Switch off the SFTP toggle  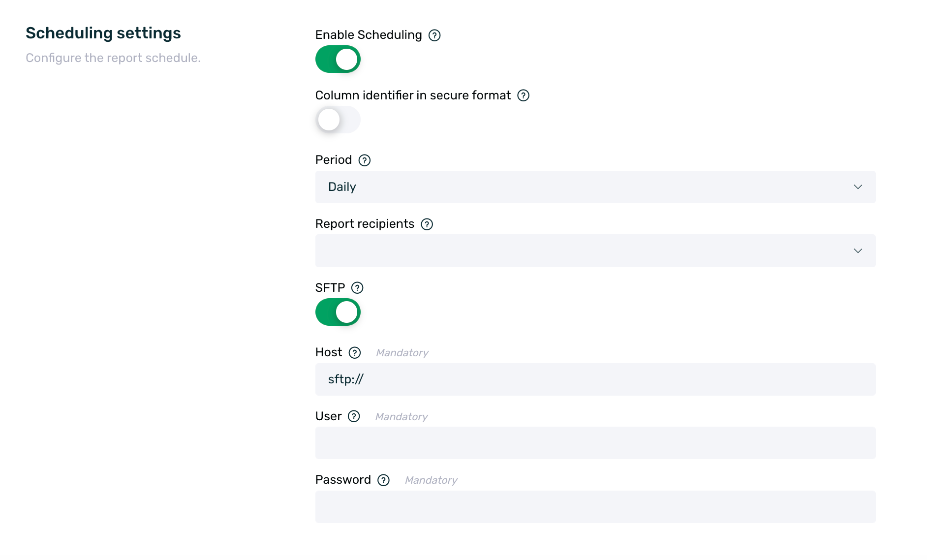click(x=338, y=312)
